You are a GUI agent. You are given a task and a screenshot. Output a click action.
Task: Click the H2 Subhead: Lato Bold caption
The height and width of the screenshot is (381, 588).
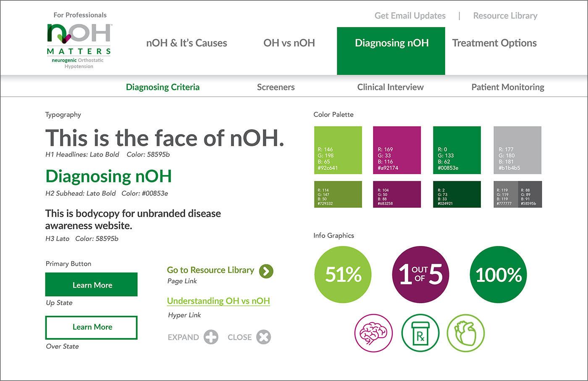pyautogui.click(x=81, y=193)
